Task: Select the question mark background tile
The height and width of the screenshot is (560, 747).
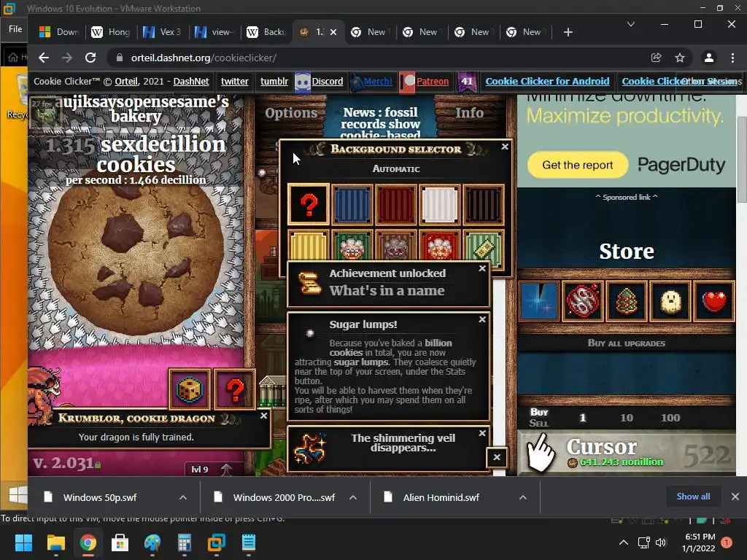Action: (309, 205)
